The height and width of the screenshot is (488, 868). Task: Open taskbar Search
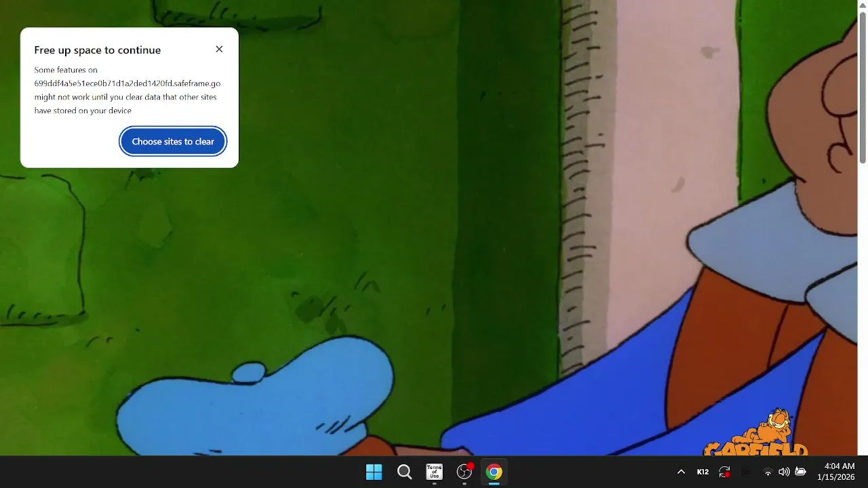click(404, 472)
